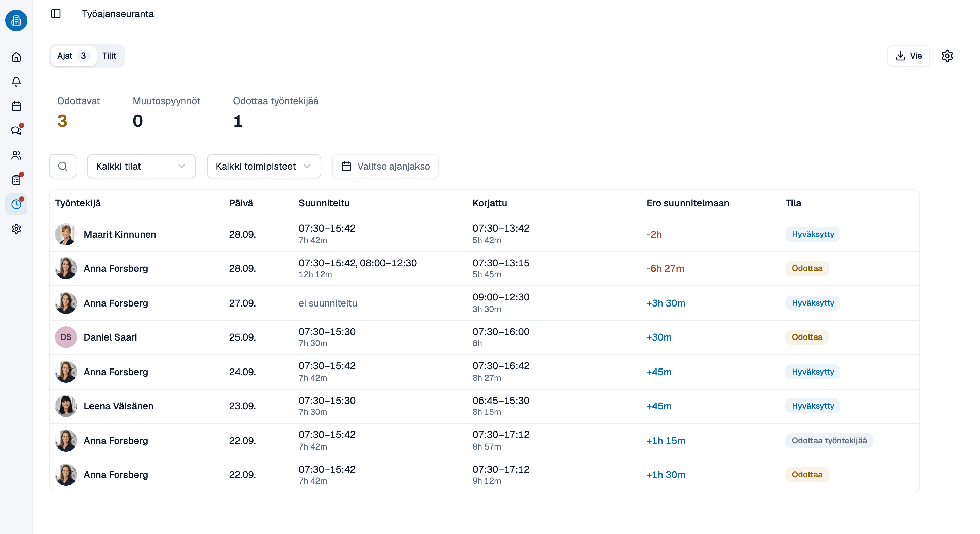Click the Muutospyynnöt stat
Viewport: 980px width, 534px height.
click(x=166, y=112)
